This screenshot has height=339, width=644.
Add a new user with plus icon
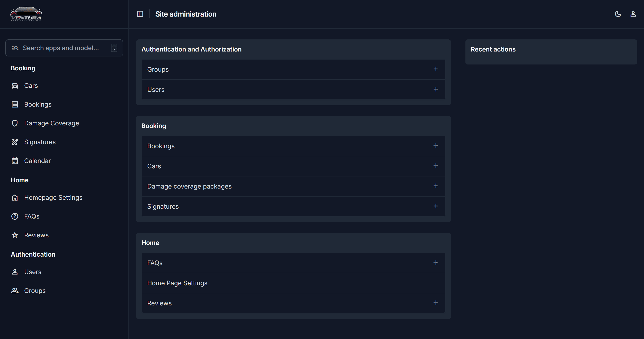click(x=436, y=89)
